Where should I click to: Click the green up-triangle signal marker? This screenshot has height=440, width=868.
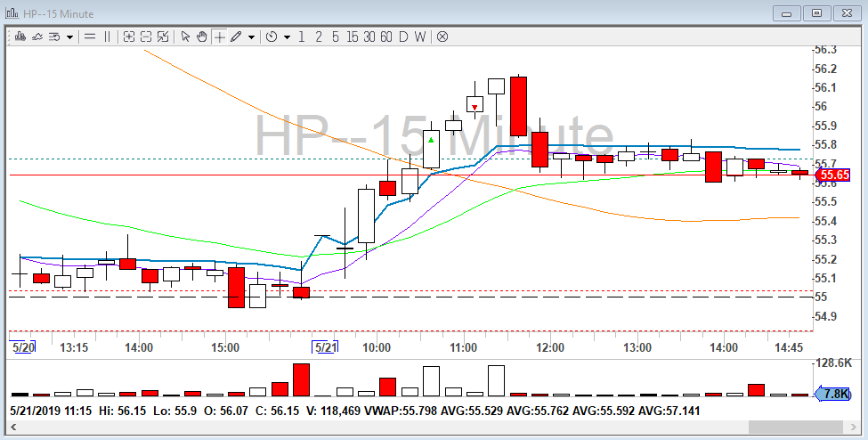[x=431, y=140]
